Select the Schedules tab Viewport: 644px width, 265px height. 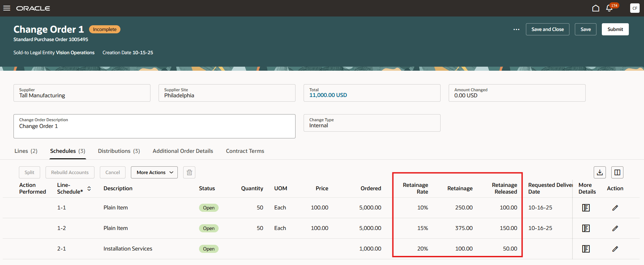tap(68, 151)
